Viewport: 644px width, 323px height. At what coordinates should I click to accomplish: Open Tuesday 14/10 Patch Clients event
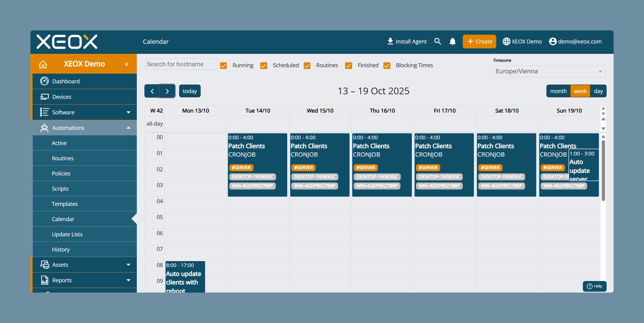257,165
